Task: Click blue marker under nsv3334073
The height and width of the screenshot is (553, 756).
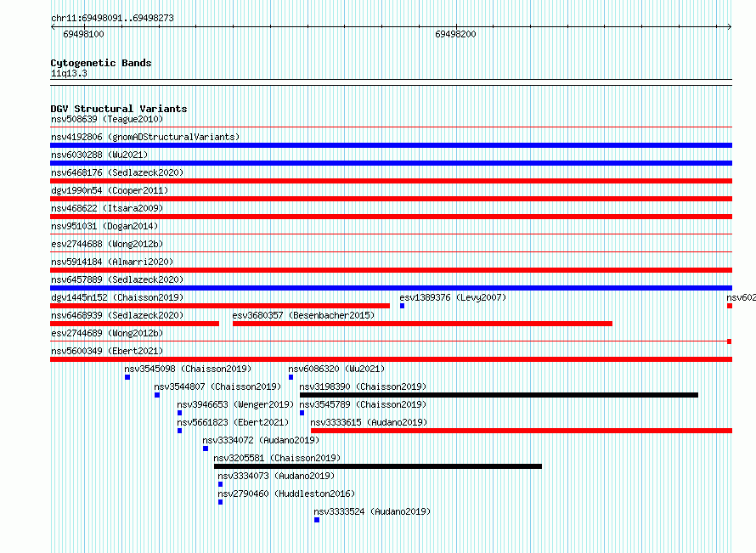Action: [220, 484]
